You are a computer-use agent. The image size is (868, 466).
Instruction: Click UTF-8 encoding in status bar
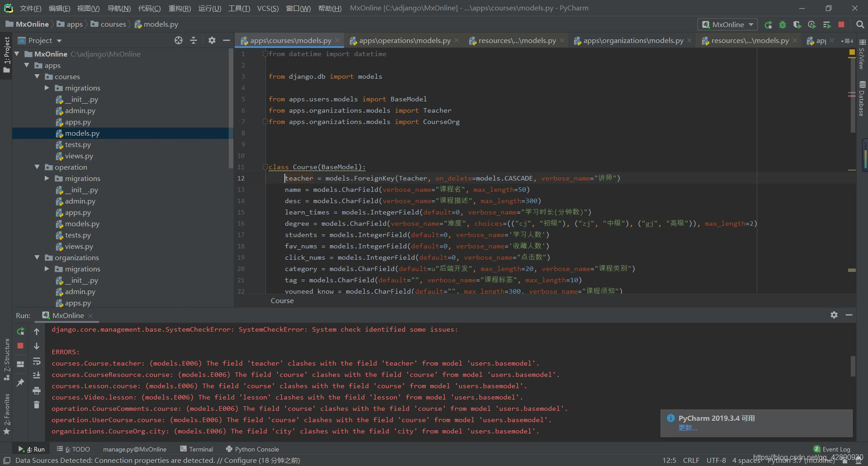(x=716, y=460)
